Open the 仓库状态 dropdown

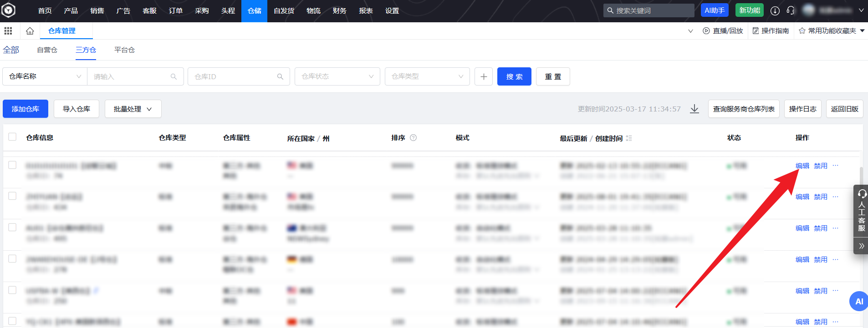pos(337,76)
